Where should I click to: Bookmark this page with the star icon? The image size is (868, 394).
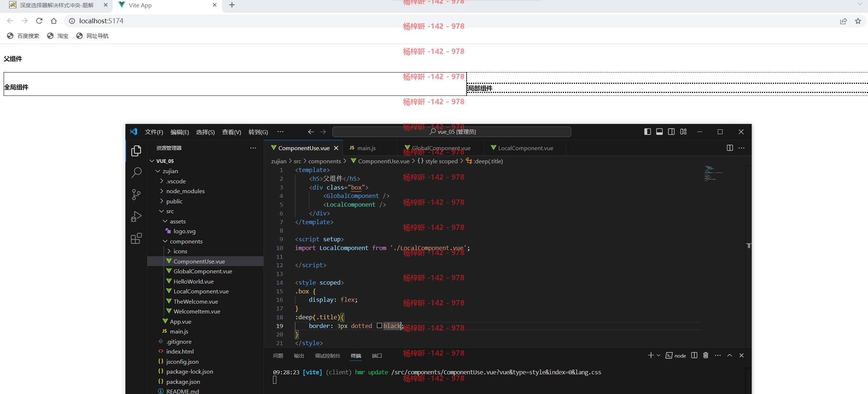(858, 21)
